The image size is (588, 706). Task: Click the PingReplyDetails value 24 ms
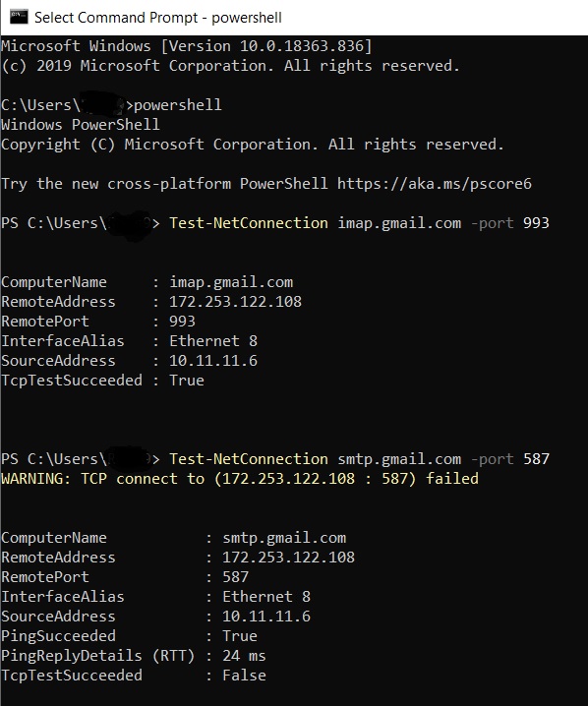click(x=244, y=656)
